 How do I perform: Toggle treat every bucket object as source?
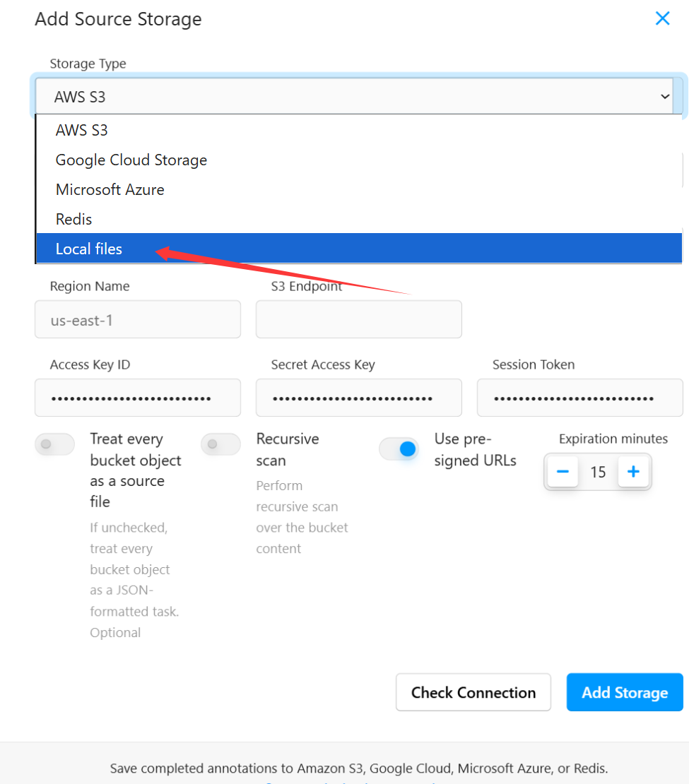54,444
